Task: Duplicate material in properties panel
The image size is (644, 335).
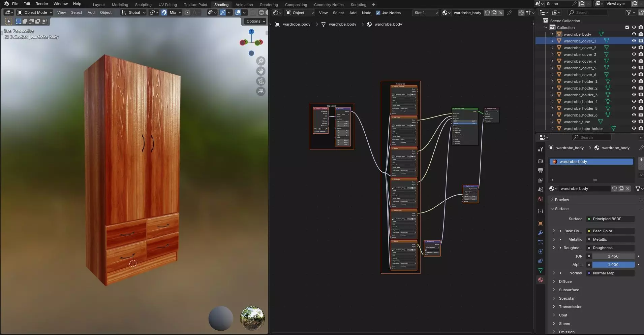Action: click(x=621, y=189)
